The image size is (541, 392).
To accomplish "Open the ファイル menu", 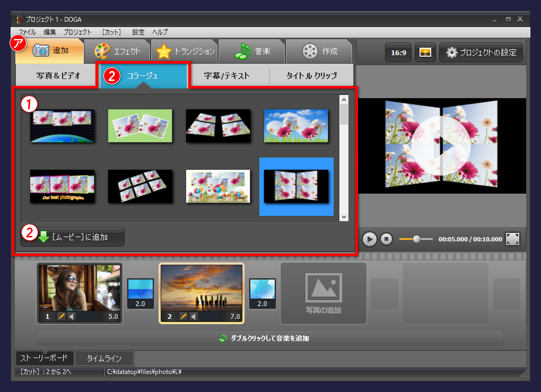I will tap(27, 32).
